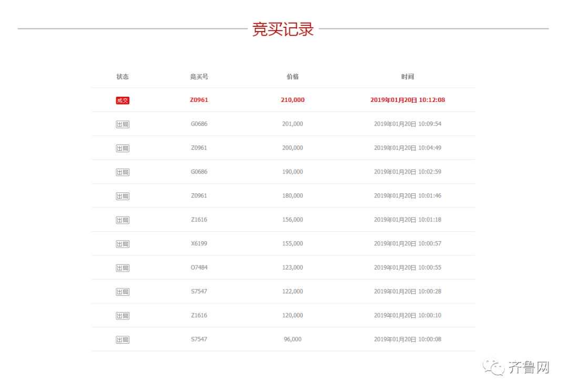Viewport: 568px width, 392px height.
Task: Click the 出局 icon next to O7484
Action: click(123, 267)
